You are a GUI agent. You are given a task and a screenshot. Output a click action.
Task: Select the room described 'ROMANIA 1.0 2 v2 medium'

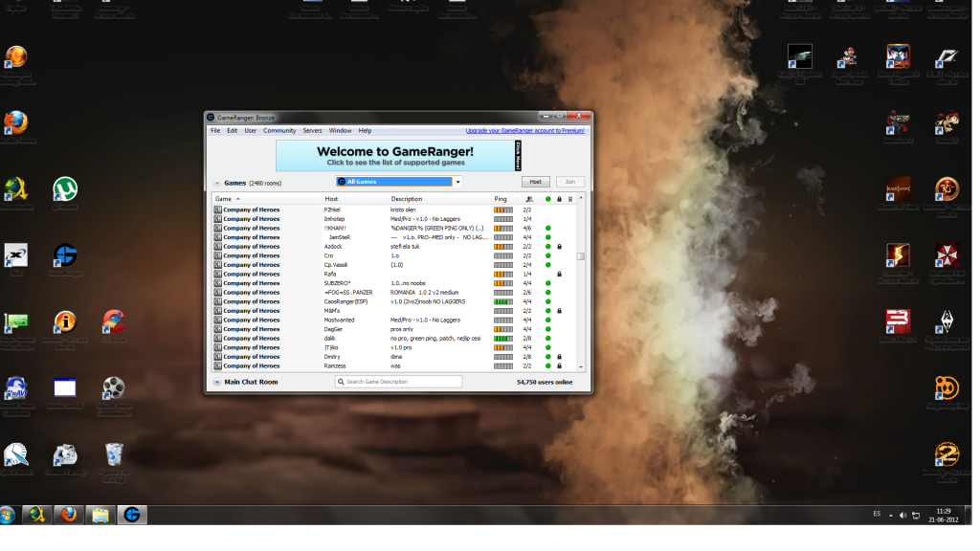pyautogui.click(x=393, y=293)
